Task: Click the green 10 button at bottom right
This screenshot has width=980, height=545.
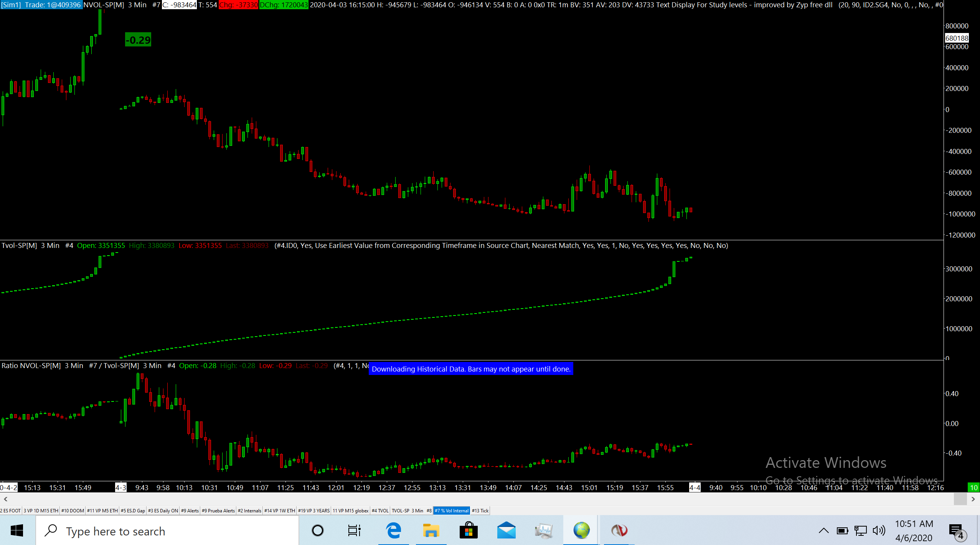Action: 973,487
